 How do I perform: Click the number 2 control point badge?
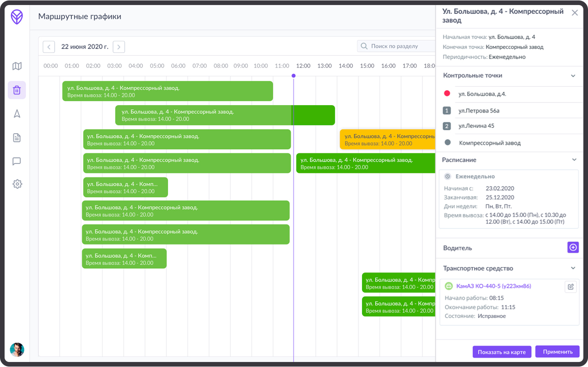(x=447, y=126)
